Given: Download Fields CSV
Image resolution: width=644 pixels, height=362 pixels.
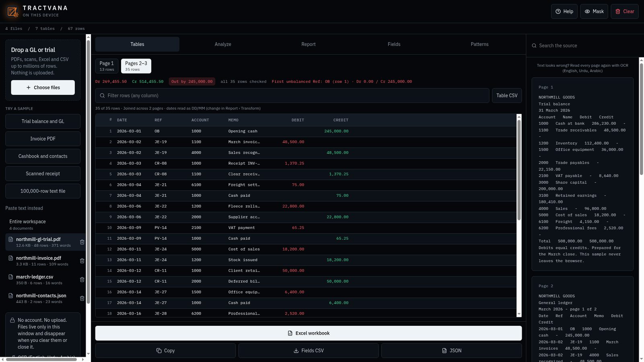Looking at the screenshot, I should [x=308, y=351].
